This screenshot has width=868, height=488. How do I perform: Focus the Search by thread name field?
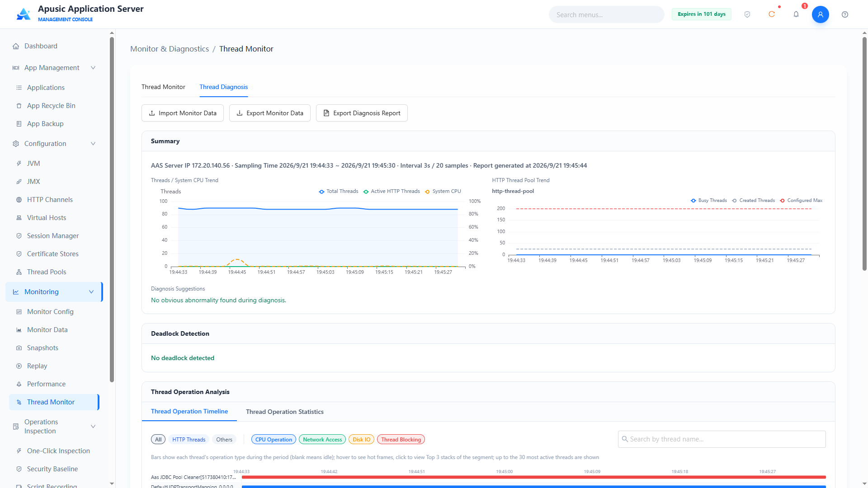click(722, 439)
